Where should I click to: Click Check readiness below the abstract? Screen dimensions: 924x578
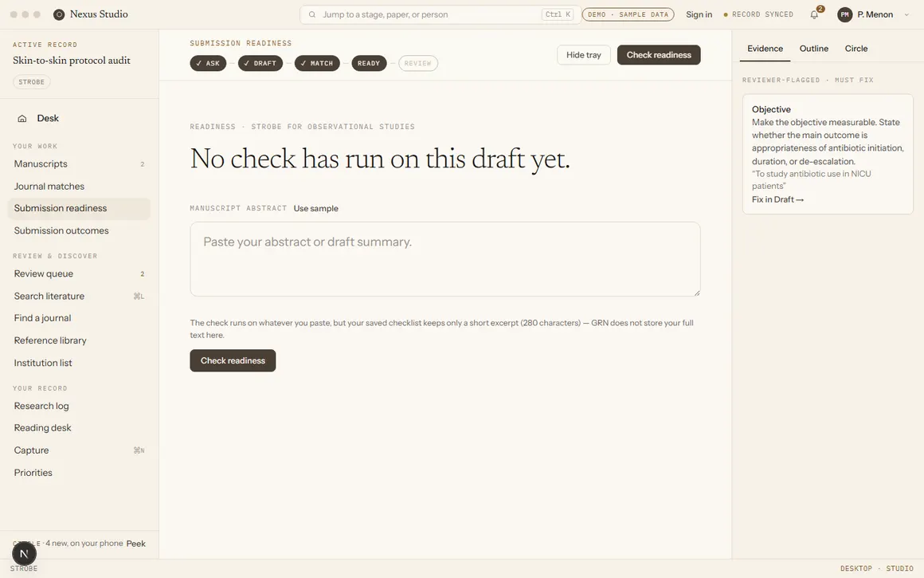tap(233, 360)
